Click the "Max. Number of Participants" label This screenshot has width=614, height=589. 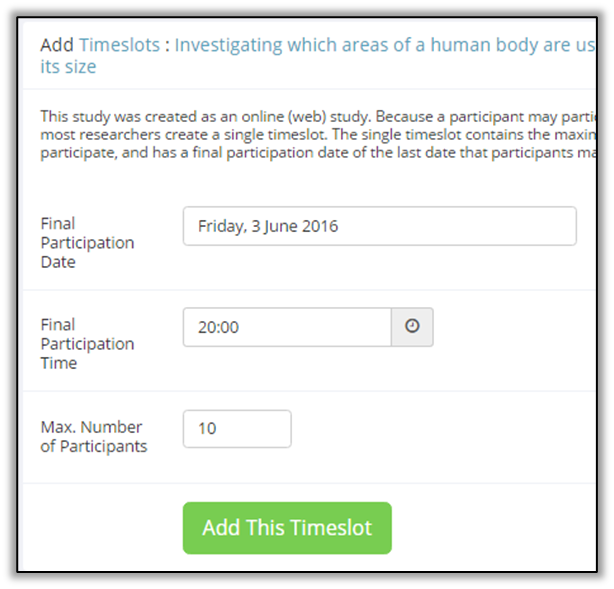[x=93, y=437]
